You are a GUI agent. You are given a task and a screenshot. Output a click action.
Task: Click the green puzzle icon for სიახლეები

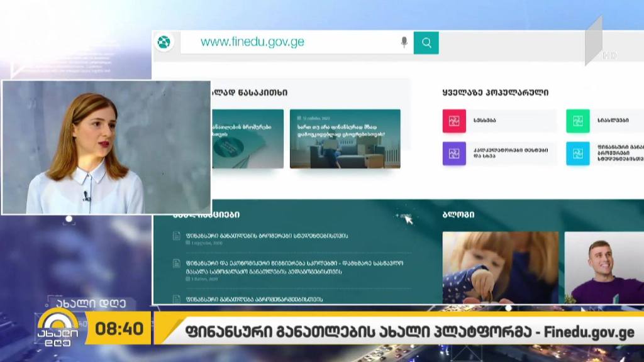click(x=577, y=121)
